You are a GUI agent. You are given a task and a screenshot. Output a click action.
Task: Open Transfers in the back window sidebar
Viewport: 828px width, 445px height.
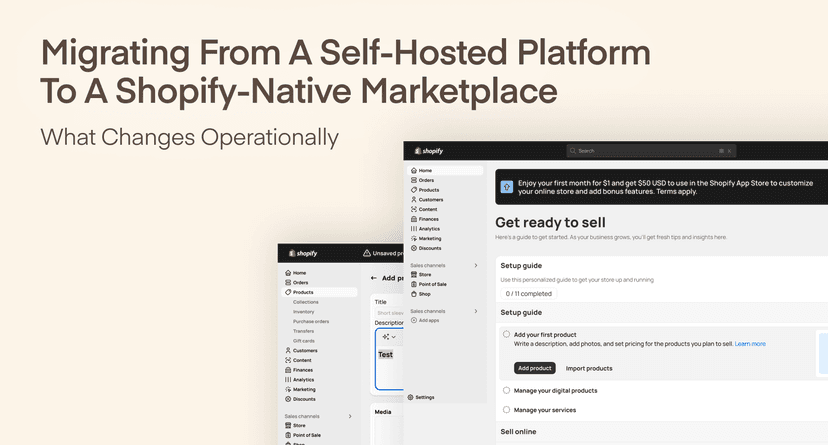click(x=304, y=331)
